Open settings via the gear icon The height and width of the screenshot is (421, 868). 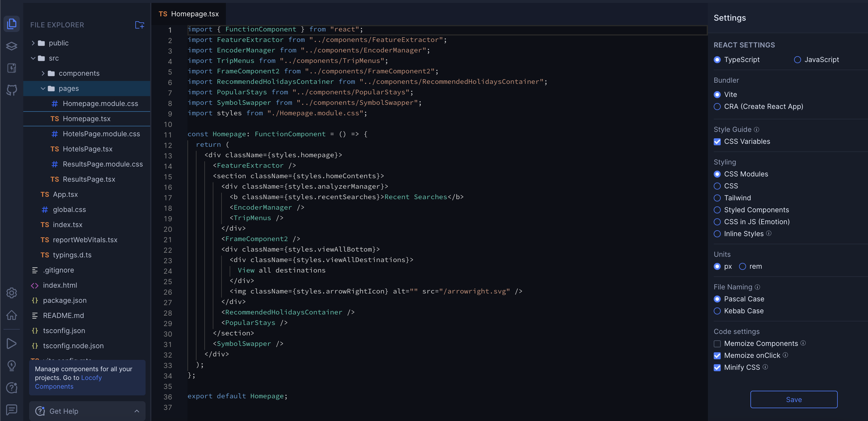12,293
